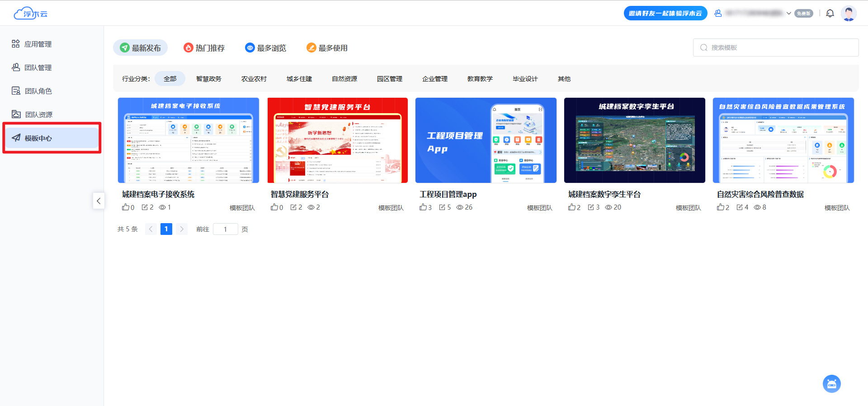Filter by 智慧政务 industry category
This screenshot has height=406, width=868.
[208, 79]
